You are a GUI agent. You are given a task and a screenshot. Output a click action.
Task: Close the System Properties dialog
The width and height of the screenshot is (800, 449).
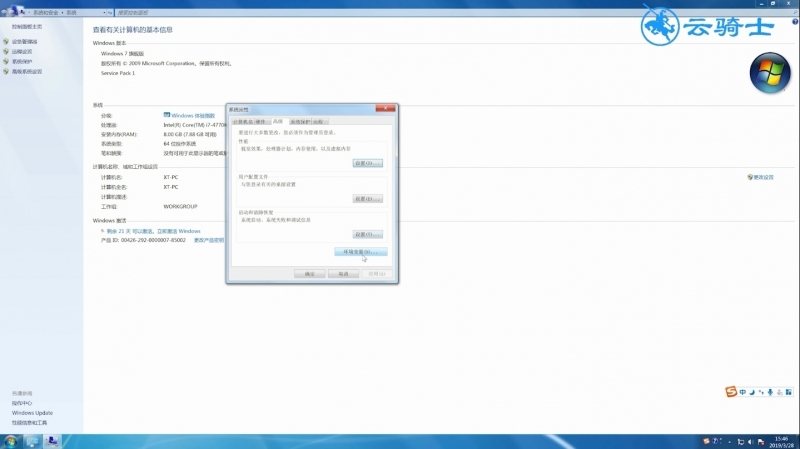385,108
